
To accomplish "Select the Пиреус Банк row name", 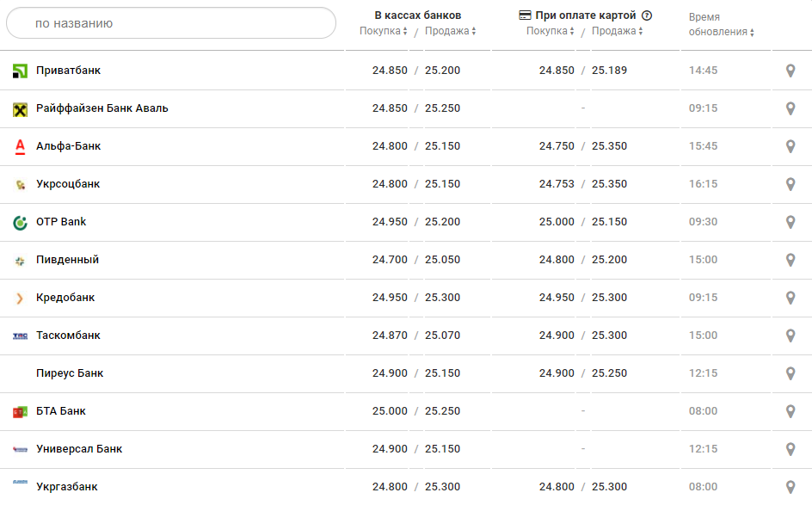I will [70, 373].
